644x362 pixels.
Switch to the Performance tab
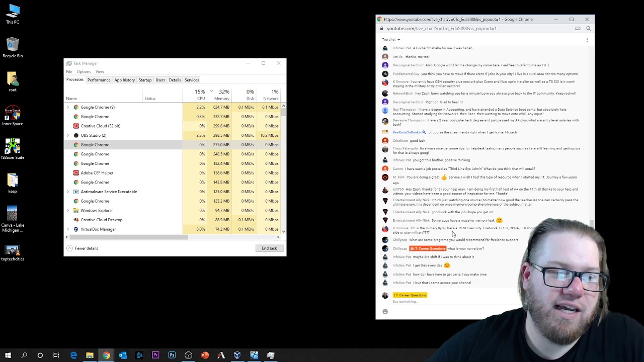99,80
